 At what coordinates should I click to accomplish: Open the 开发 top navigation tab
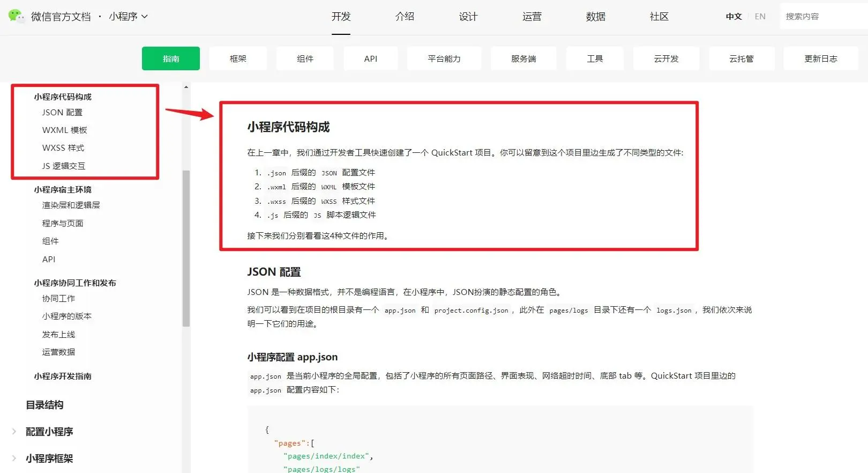pos(341,17)
